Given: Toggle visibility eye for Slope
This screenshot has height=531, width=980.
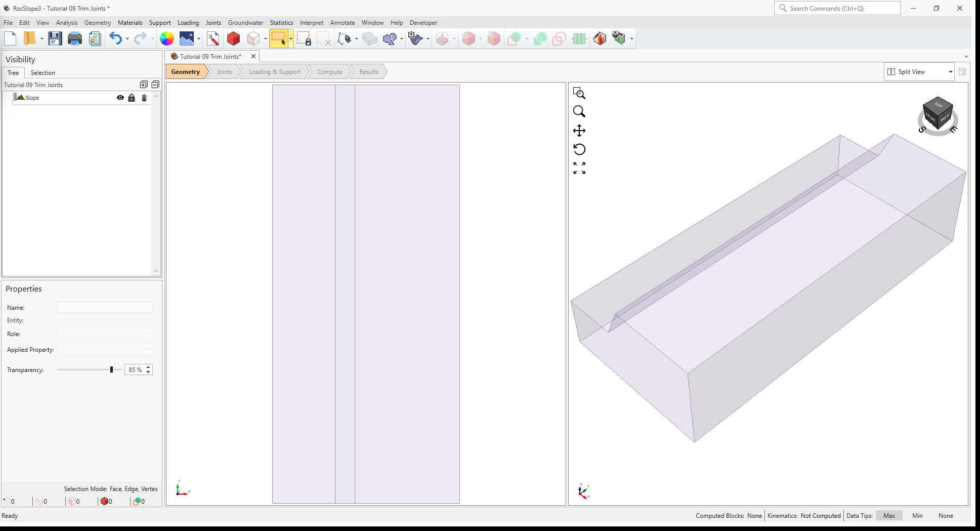Looking at the screenshot, I should point(120,98).
